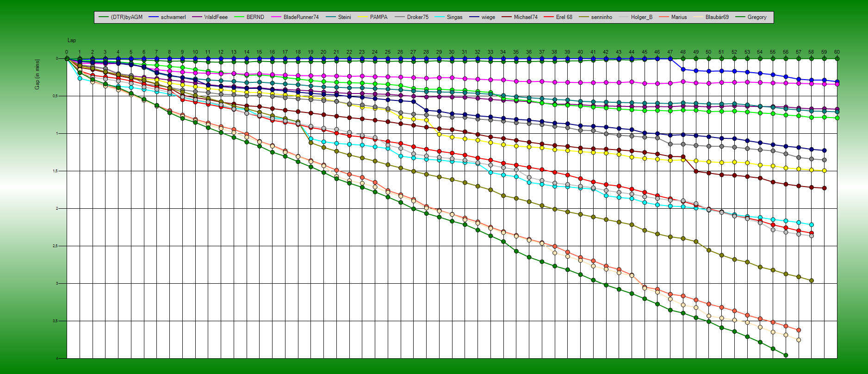Screen dimensions: 868x374
Task: Select Steini in the legend
Action: tap(338, 17)
